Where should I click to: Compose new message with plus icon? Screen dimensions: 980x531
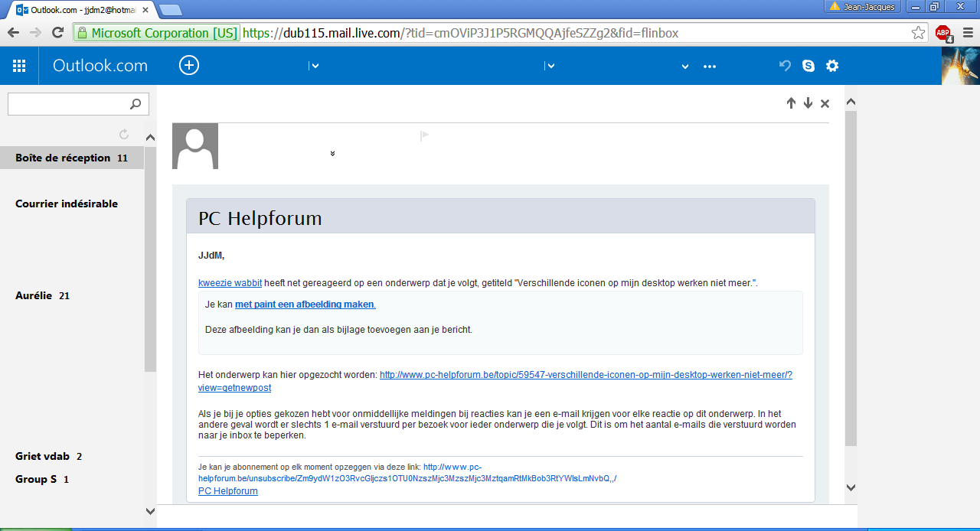pyautogui.click(x=189, y=66)
